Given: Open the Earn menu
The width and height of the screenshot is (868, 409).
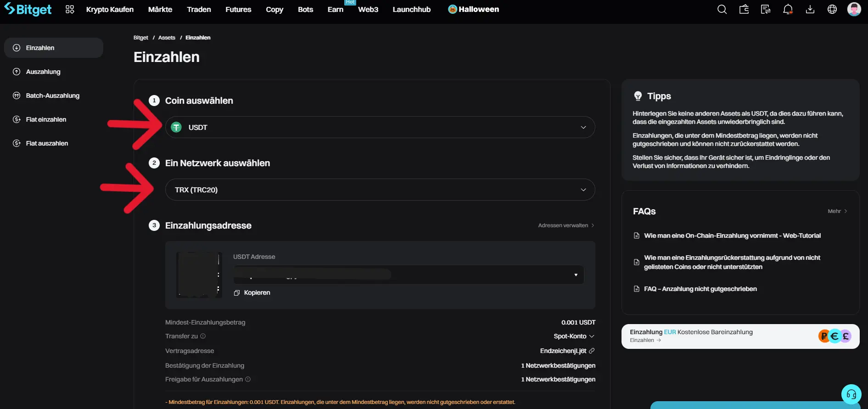Looking at the screenshot, I should 336,9.
